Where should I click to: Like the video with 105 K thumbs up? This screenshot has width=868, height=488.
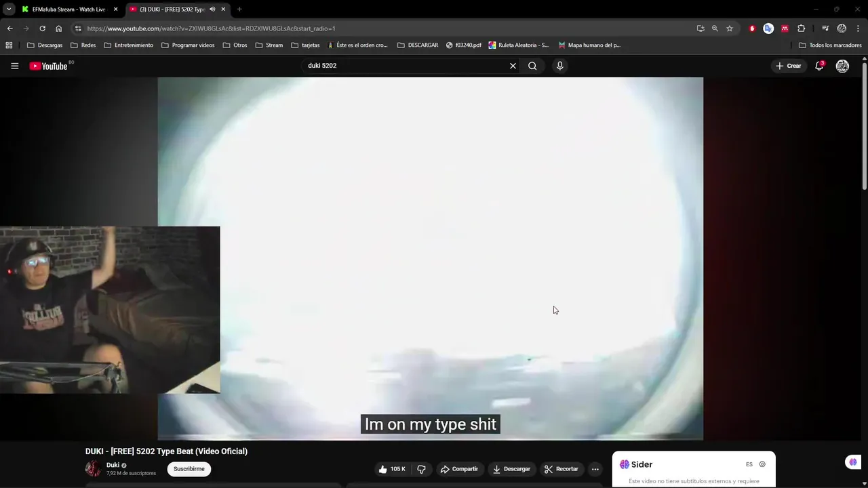pos(392,469)
